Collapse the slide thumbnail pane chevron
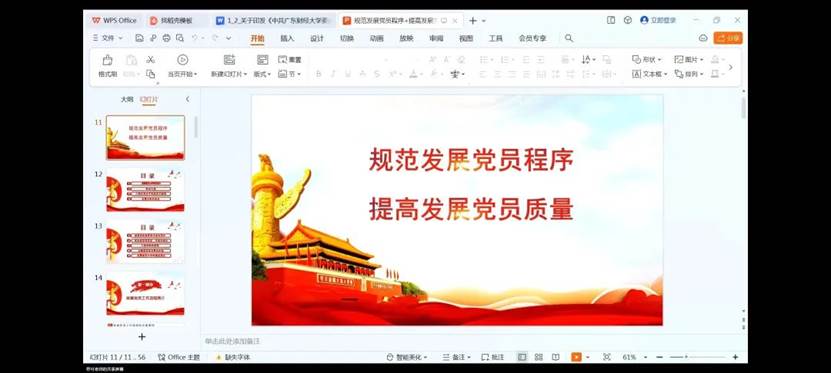This screenshot has height=373, width=831. pyautogui.click(x=187, y=99)
